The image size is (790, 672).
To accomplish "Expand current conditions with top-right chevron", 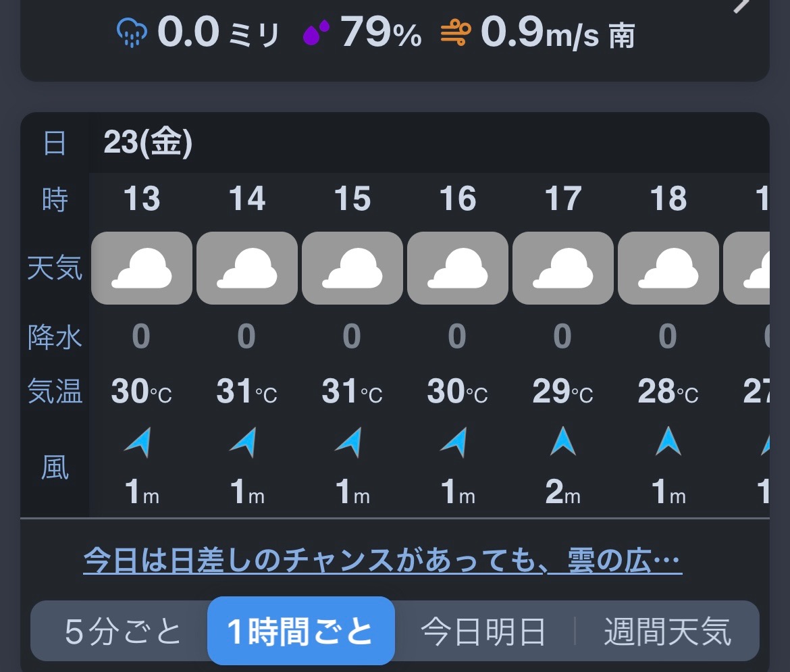I will coord(741,5).
